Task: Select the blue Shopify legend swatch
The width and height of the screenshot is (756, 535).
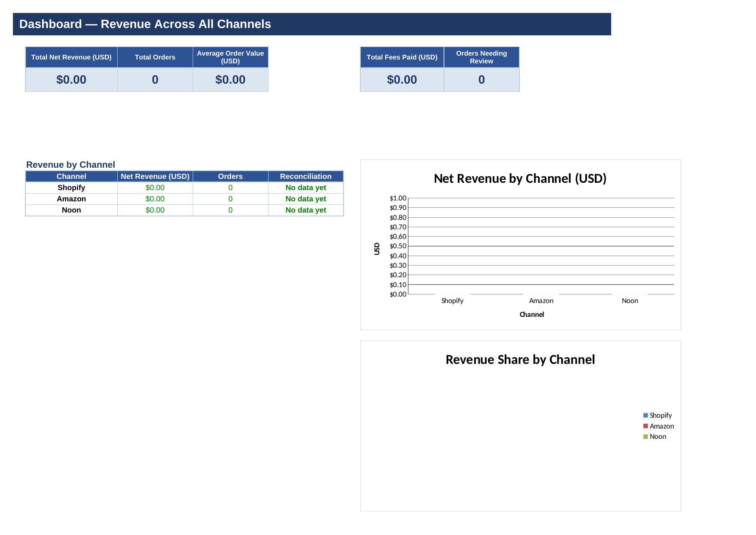Action: 645,416
